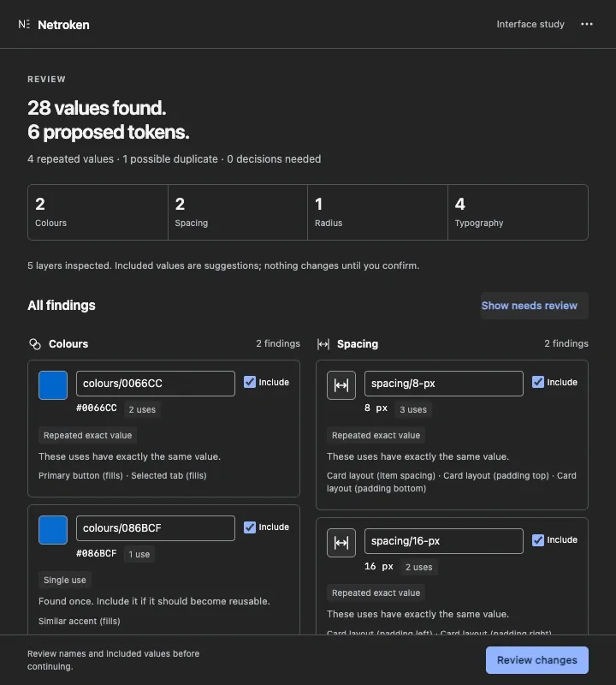
Task: Edit the spacing/16-px token name field
Action: pyautogui.click(x=443, y=541)
